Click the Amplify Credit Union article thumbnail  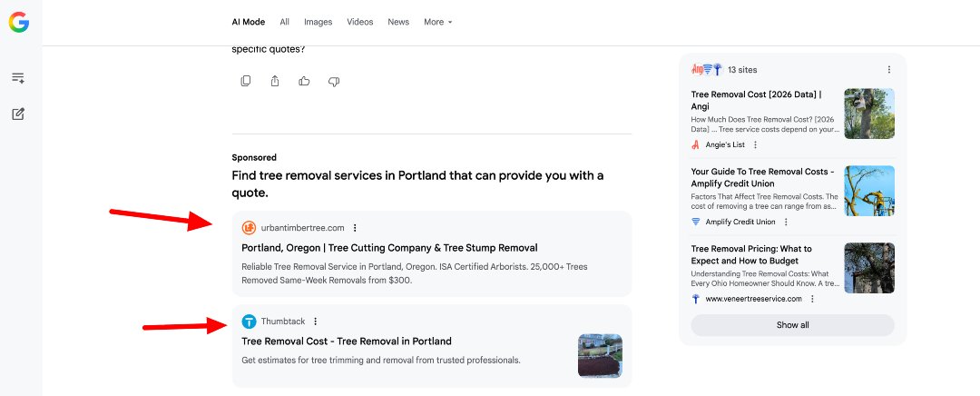869,191
